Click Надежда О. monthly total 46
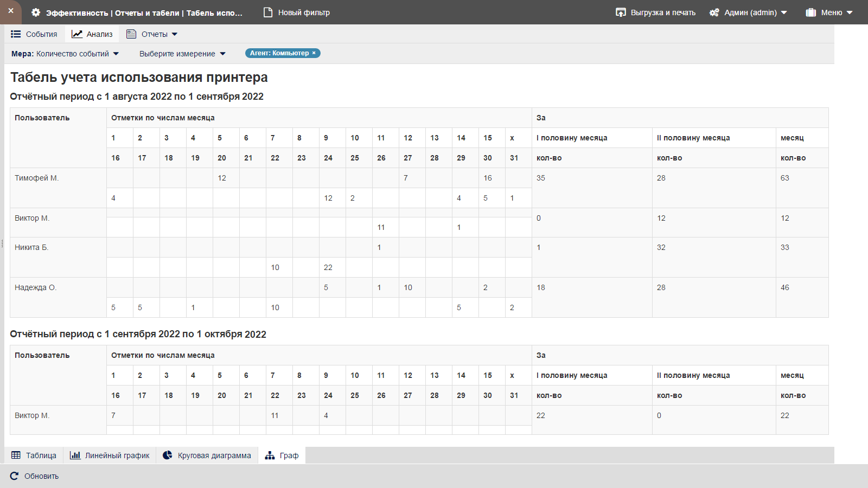Screen dimensions: 868x488 pyautogui.click(x=785, y=287)
